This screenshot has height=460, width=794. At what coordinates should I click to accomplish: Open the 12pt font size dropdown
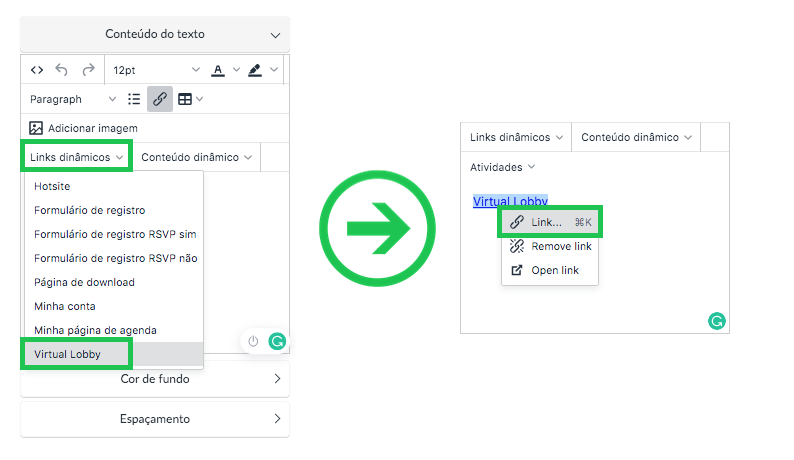click(x=156, y=70)
